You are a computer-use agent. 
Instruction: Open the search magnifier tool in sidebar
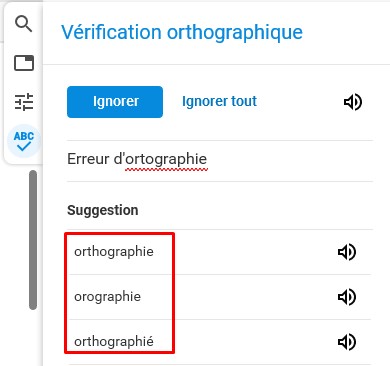click(23, 24)
